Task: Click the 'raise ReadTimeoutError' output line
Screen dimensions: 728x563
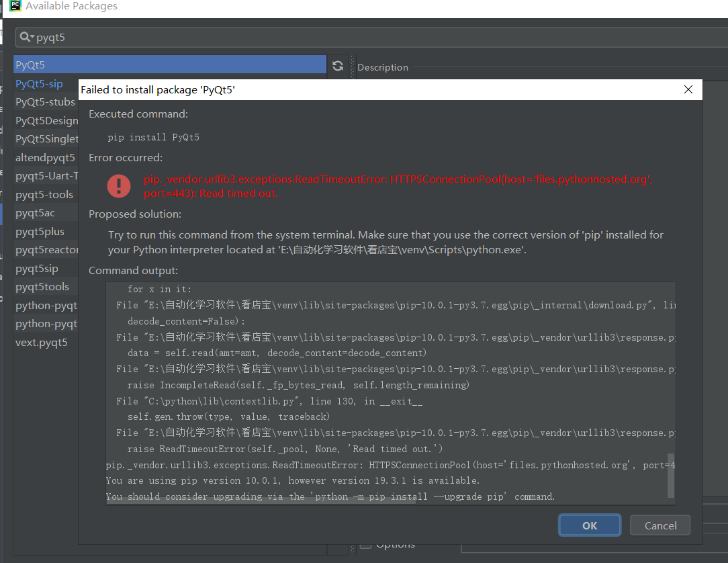Action: [x=285, y=449]
